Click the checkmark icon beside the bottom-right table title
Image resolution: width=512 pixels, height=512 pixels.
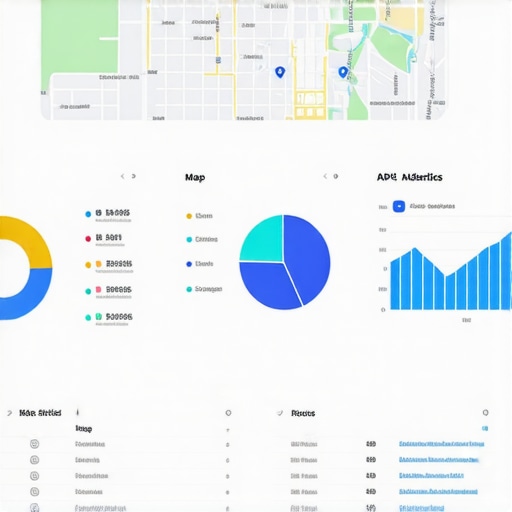280,413
